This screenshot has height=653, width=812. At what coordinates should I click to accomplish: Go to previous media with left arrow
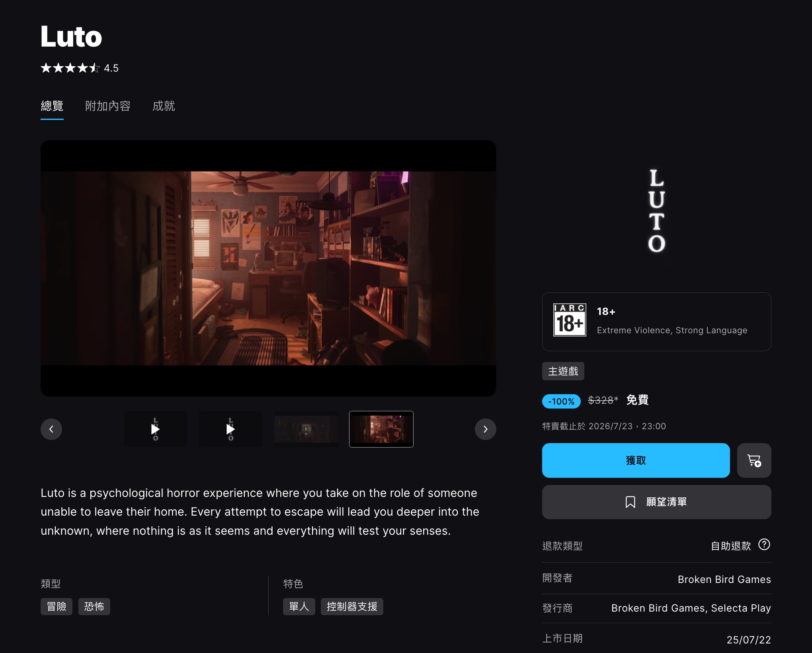pos(51,429)
